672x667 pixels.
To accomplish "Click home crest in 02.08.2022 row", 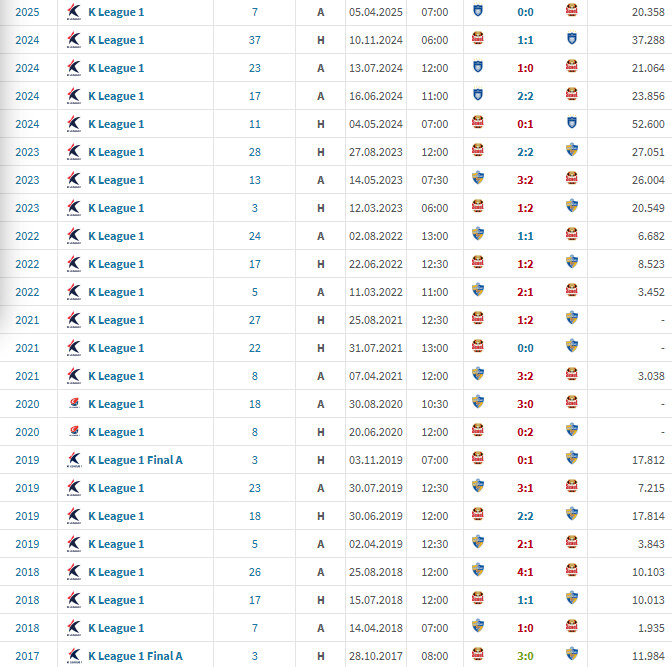I will 478,234.
